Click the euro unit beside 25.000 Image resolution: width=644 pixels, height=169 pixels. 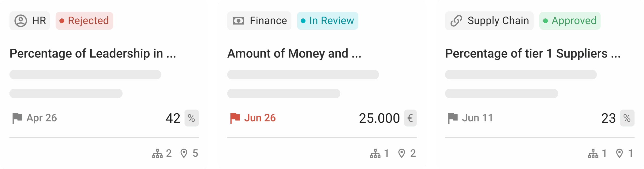(x=410, y=118)
